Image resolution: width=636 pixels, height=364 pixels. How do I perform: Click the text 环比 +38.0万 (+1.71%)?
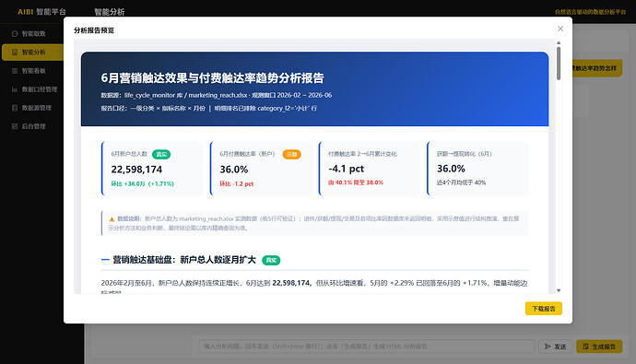pyautogui.click(x=142, y=184)
